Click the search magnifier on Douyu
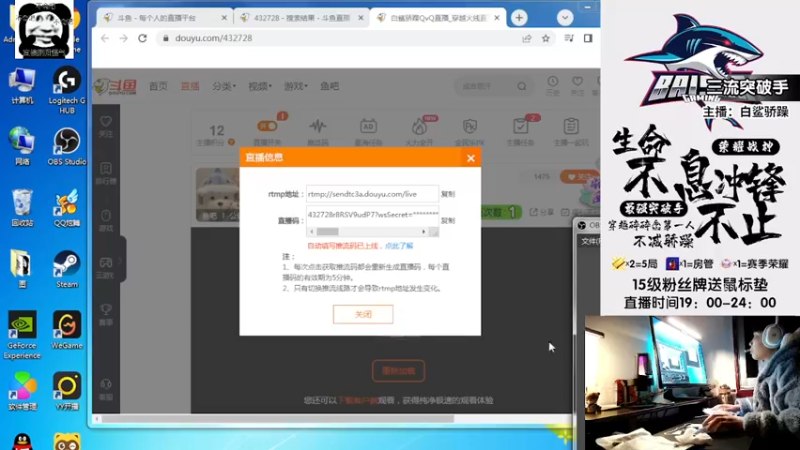Image resolution: width=800 pixels, height=450 pixels. 521,86
